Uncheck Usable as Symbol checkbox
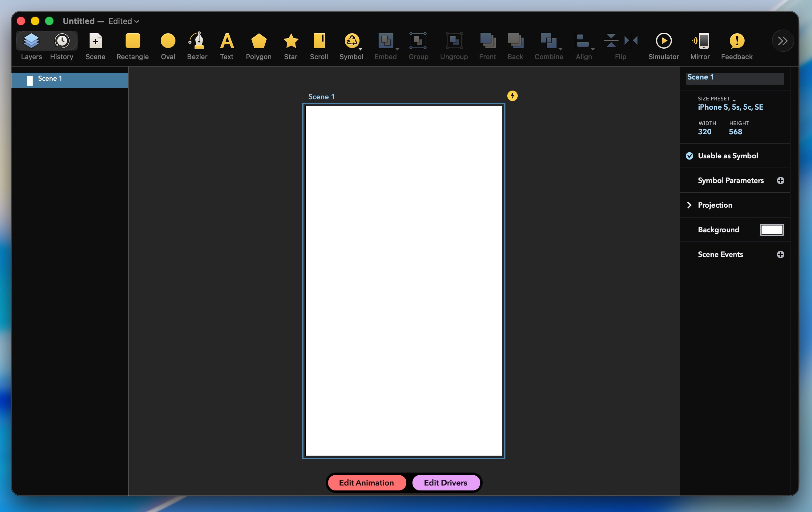The image size is (812, 512). point(689,156)
